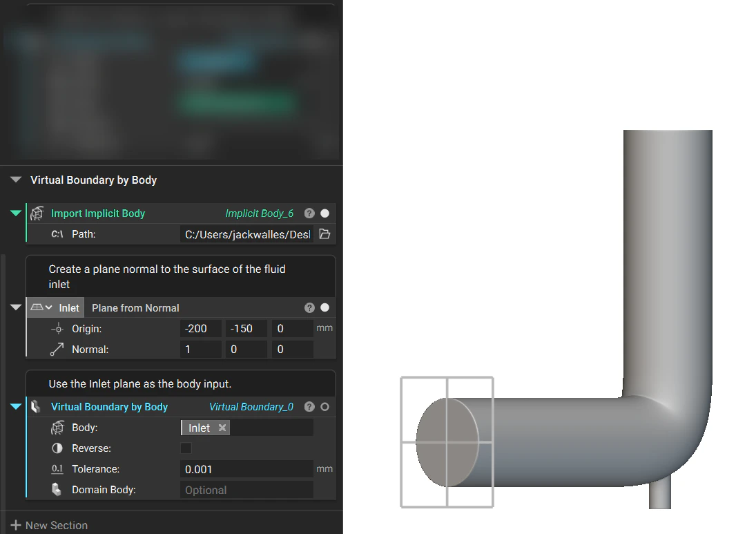
Task: Click the Tolerance value input field
Action: 246,469
